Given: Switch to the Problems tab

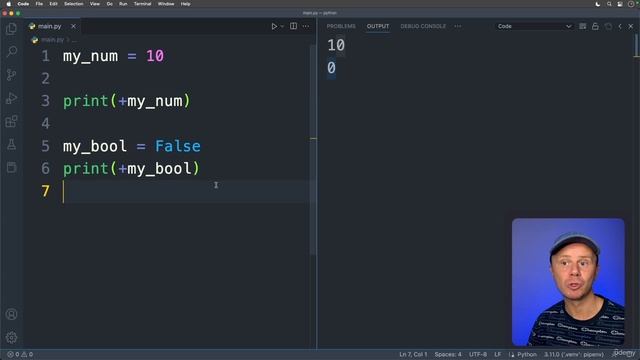Looking at the screenshot, I should (x=341, y=26).
